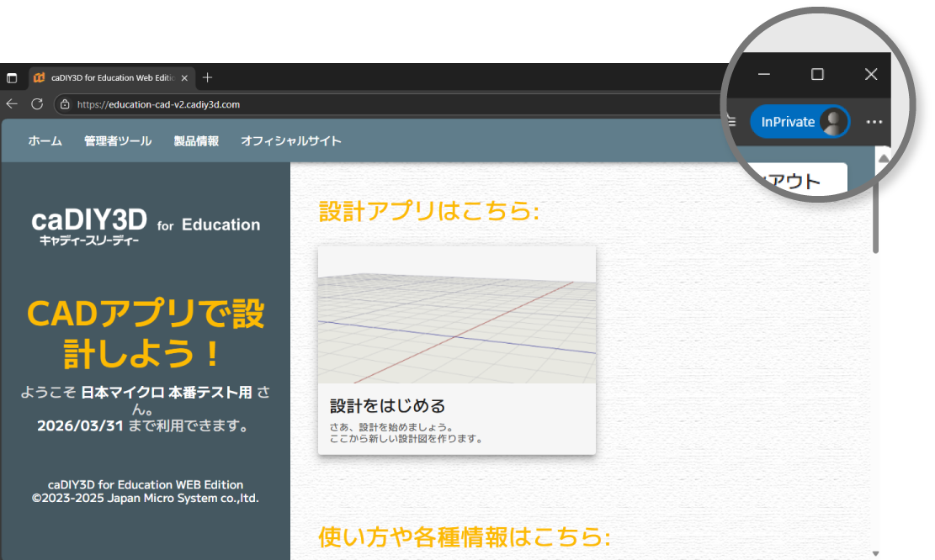
Task: Click the CADアプリで設計しよう！ headline
Action: [x=146, y=334]
